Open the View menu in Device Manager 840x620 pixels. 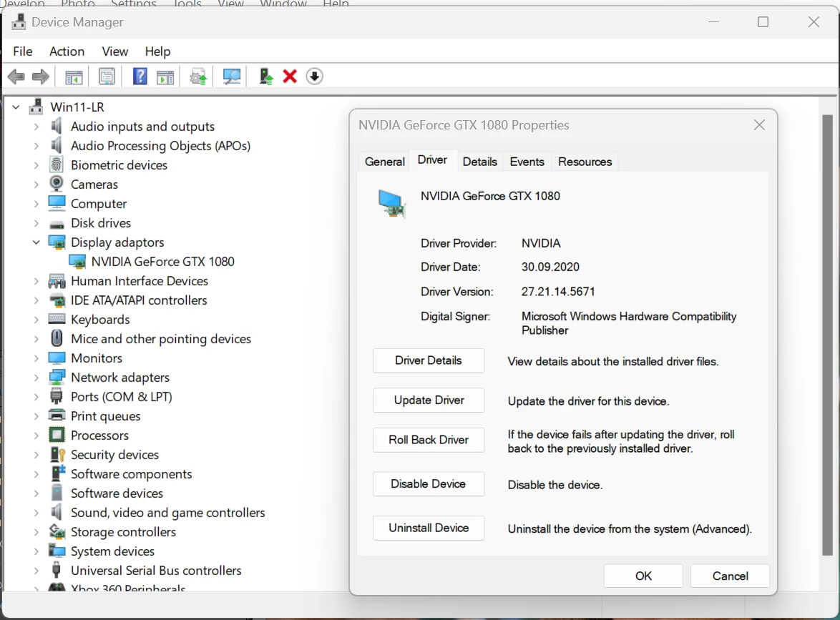coord(114,51)
